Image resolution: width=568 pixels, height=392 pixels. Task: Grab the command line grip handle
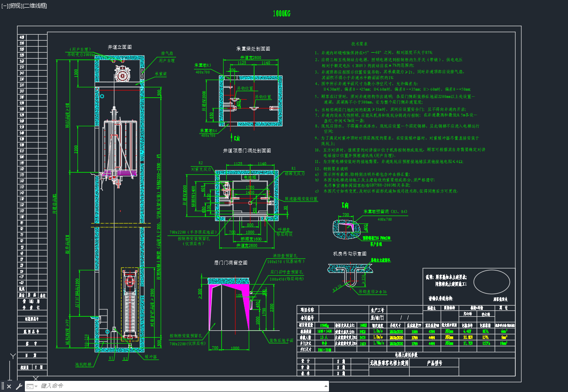[x=3, y=386]
